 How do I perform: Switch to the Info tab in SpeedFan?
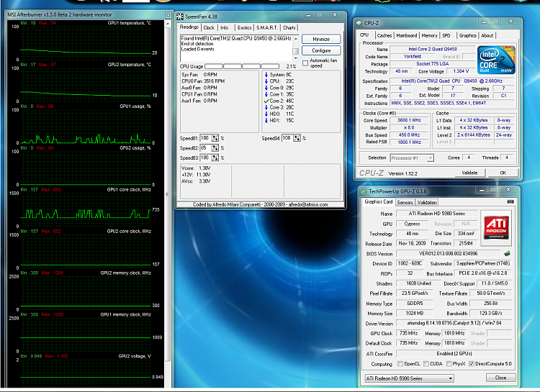225,27
